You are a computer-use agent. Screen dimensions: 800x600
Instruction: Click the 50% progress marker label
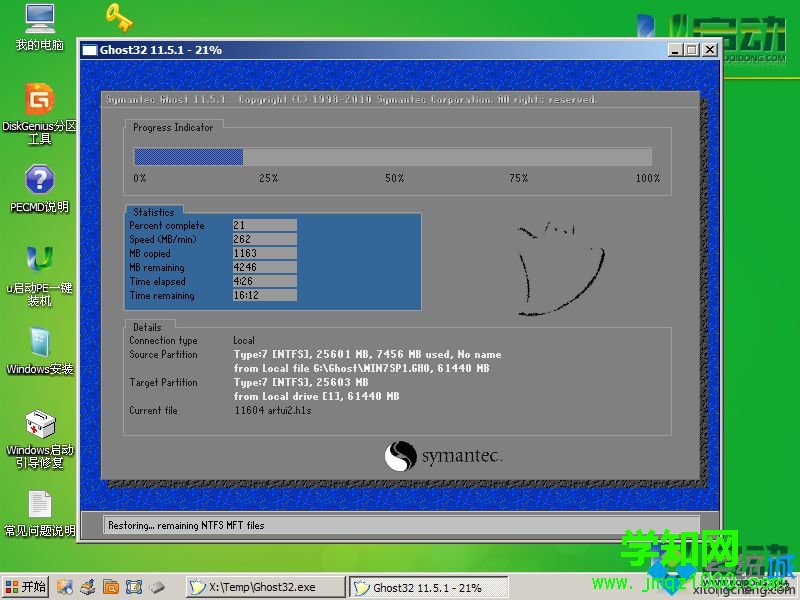[x=394, y=178]
